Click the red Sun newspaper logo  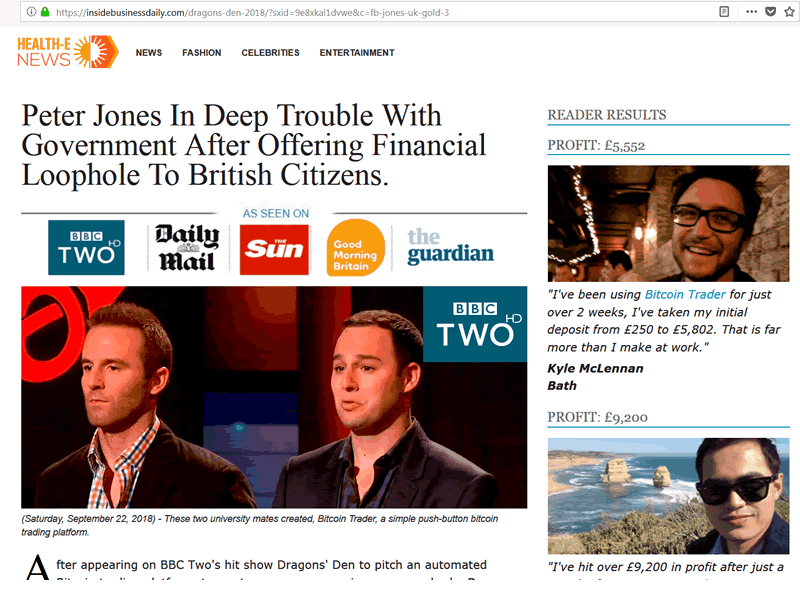click(x=274, y=250)
